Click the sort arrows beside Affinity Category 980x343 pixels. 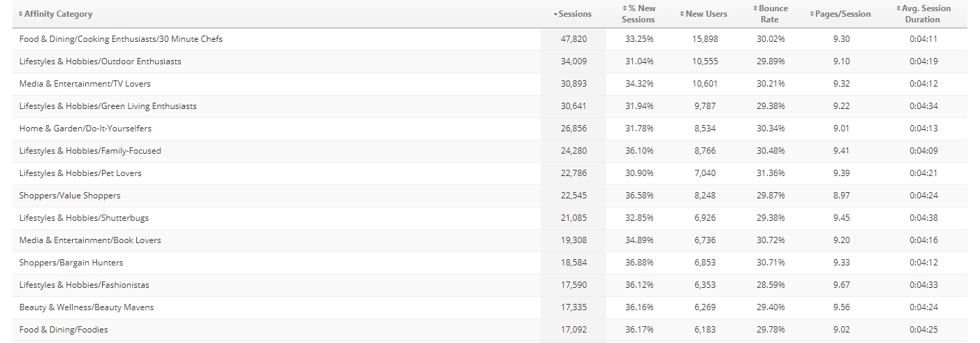(21, 14)
